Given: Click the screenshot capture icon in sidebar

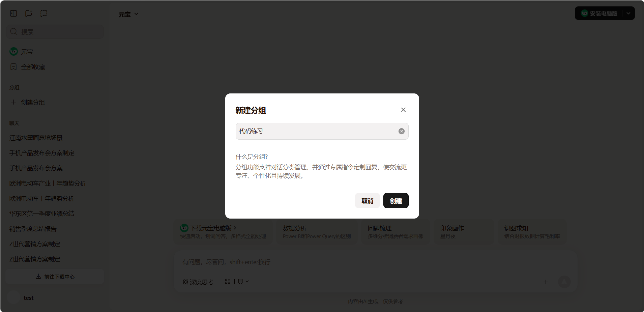Looking at the screenshot, I should pos(44,13).
